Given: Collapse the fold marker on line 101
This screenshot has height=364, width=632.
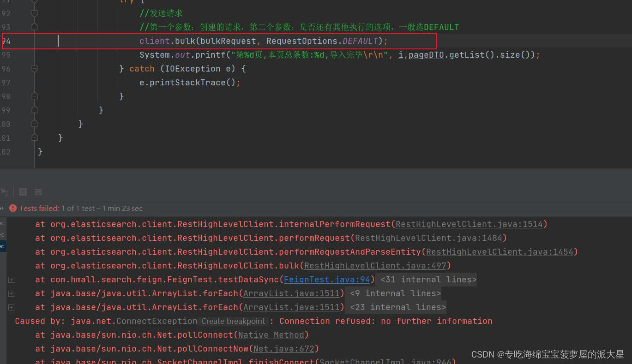Looking at the screenshot, I should coord(34,138).
